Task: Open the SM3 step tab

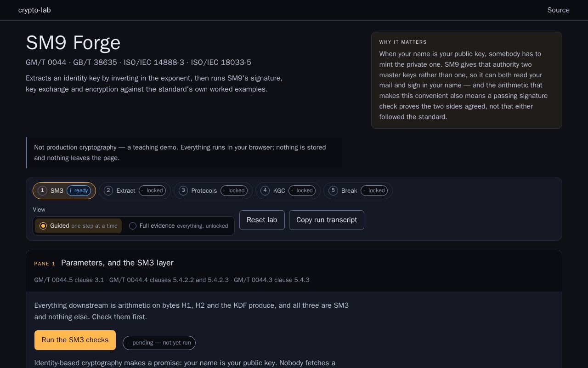Action: tap(64, 190)
